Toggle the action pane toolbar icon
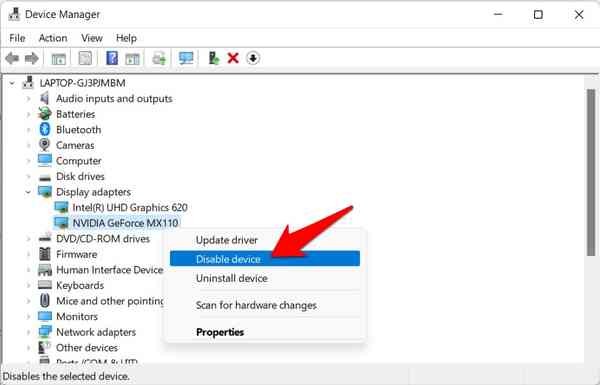Screen dimensions: 600x385 (132, 59)
